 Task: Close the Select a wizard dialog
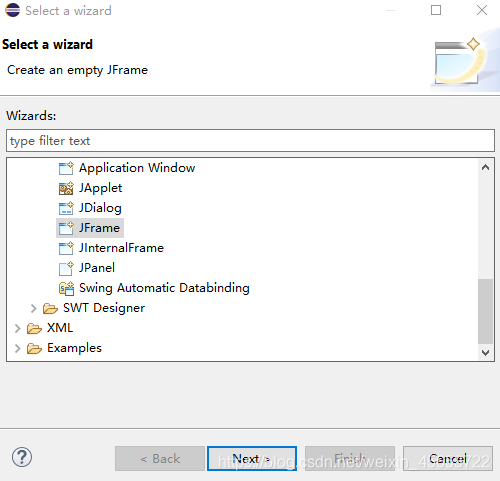(x=482, y=10)
